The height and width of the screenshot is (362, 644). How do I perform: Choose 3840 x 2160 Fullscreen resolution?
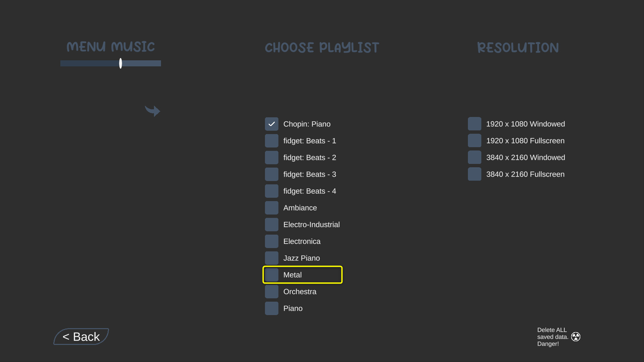coord(475,174)
